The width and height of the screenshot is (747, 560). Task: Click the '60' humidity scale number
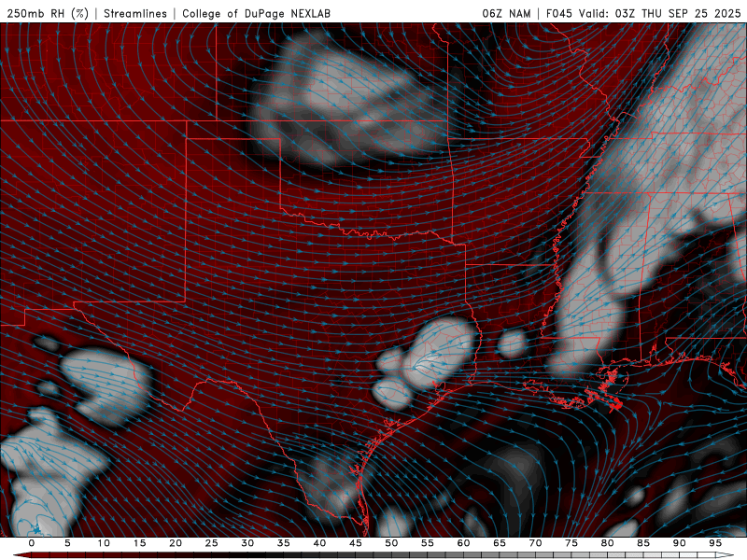(x=463, y=543)
